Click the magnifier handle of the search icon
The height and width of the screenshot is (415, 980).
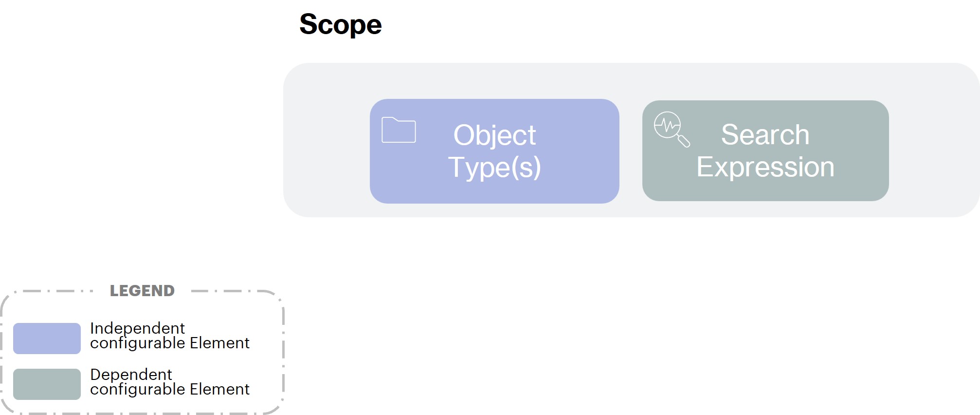point(684,141)
